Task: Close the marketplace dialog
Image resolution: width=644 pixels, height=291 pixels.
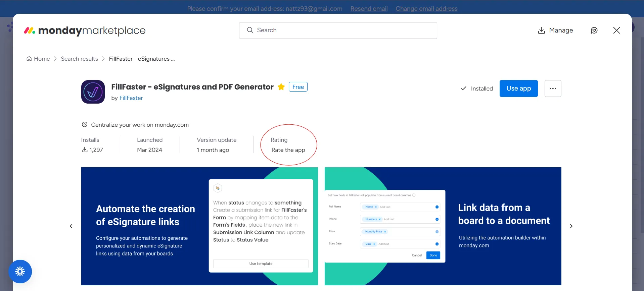Action: point(616,31)
